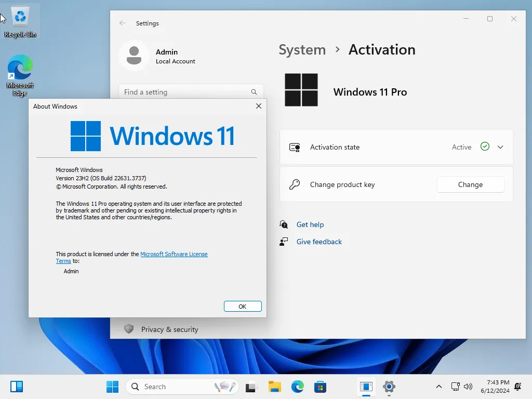
Task: Navigate to System in the breadcrumb
Action: 302,50
